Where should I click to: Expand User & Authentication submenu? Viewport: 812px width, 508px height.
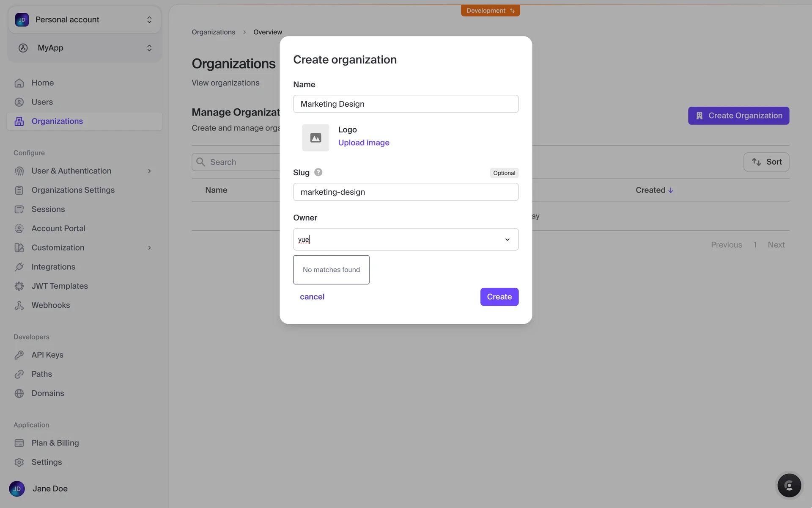click(x=149, y=171)
